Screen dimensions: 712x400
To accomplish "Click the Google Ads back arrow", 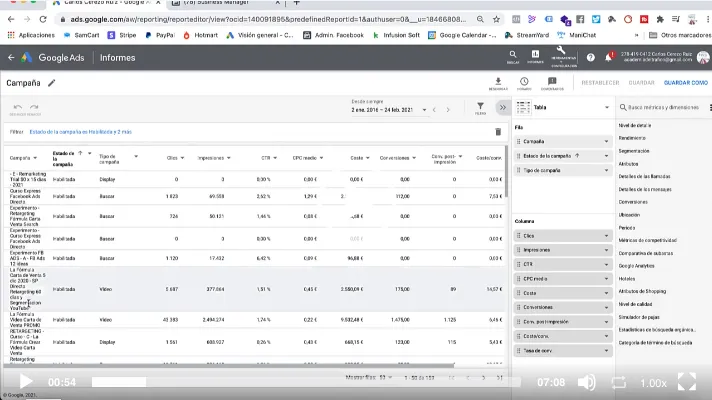I will click(11, 58).
